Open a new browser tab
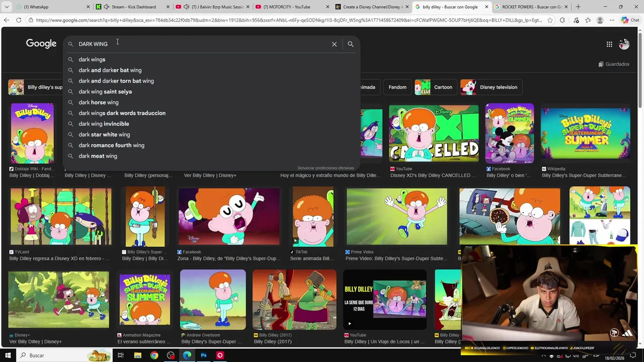 (578, 7)
